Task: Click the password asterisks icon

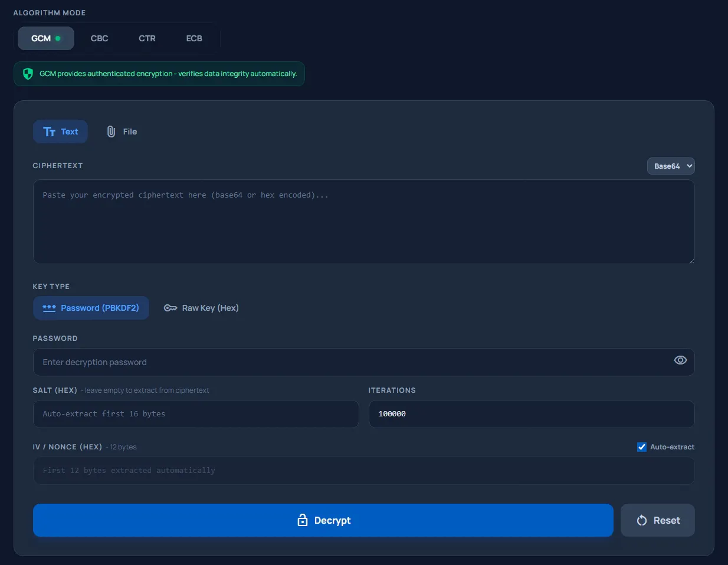Action: pos(49,308)
